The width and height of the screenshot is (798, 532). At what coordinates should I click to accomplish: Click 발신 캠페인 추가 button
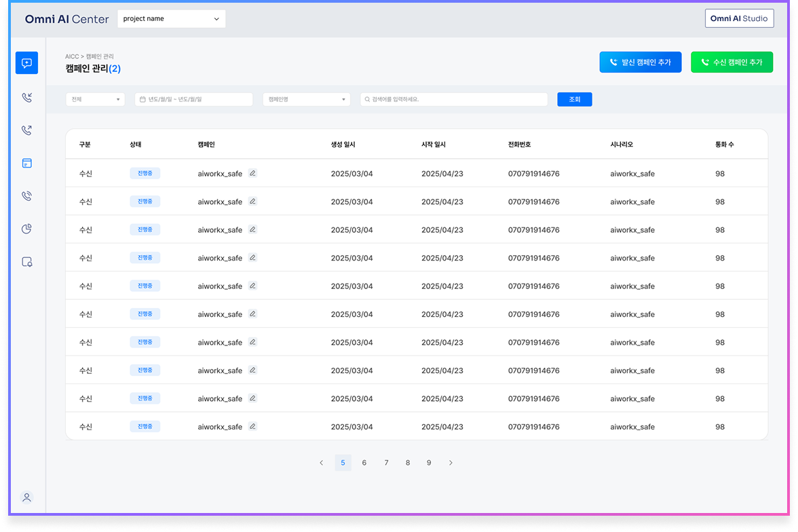pos(641,62)
